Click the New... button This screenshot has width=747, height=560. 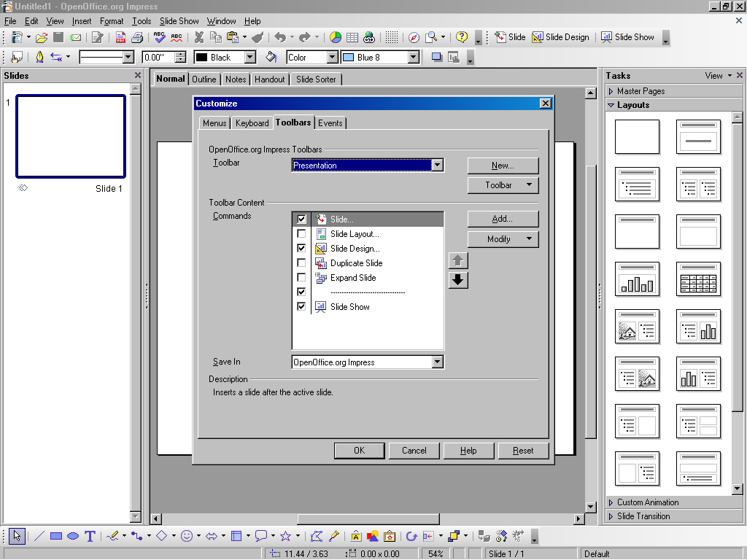point(503,166)
